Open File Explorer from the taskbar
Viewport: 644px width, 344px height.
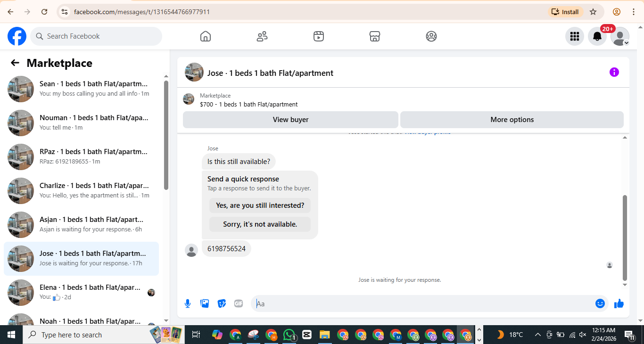tap(324, 335)
